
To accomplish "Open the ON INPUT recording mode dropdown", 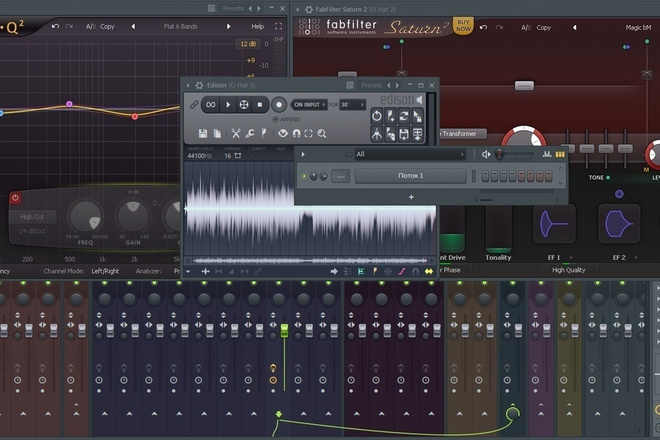I will (309, 104).
